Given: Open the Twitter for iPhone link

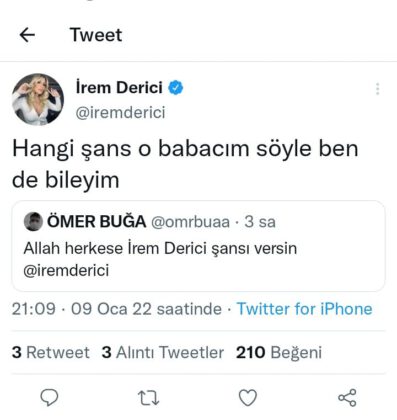Looking at the screenshot, I should [x=304, y=309].
